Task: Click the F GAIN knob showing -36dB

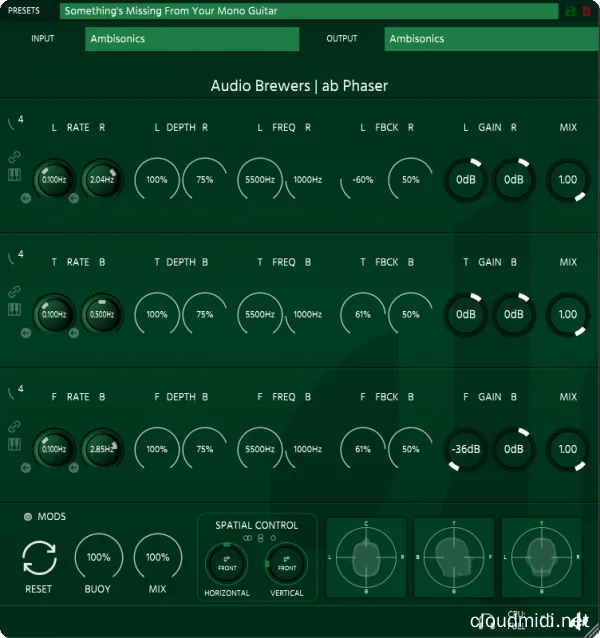Action: click(465, 449)
